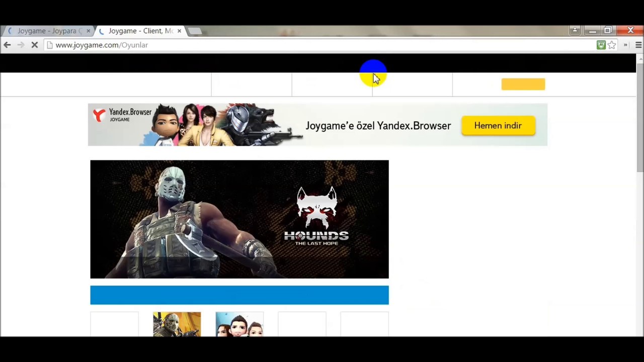Open the green extension icon in the address bar
The image size is (644, 362).
click(601, 45)
